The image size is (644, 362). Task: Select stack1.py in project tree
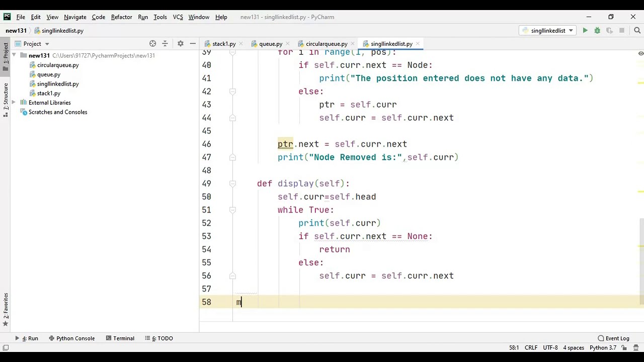click(x=49, y=94)
